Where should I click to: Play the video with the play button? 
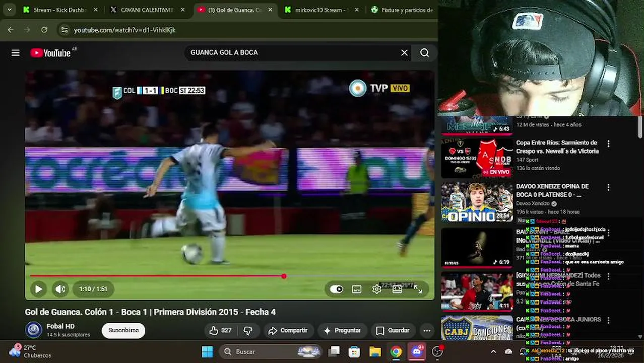click(38, 289)
